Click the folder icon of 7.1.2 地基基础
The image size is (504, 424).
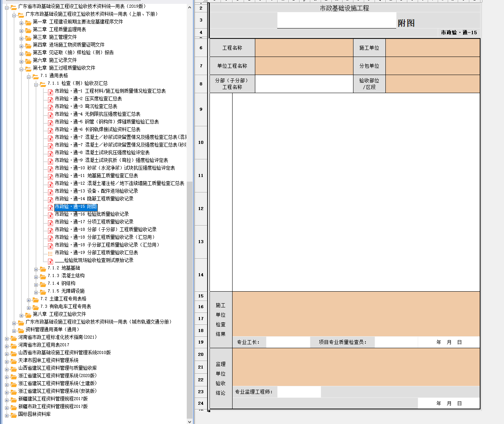pos(43,269)
